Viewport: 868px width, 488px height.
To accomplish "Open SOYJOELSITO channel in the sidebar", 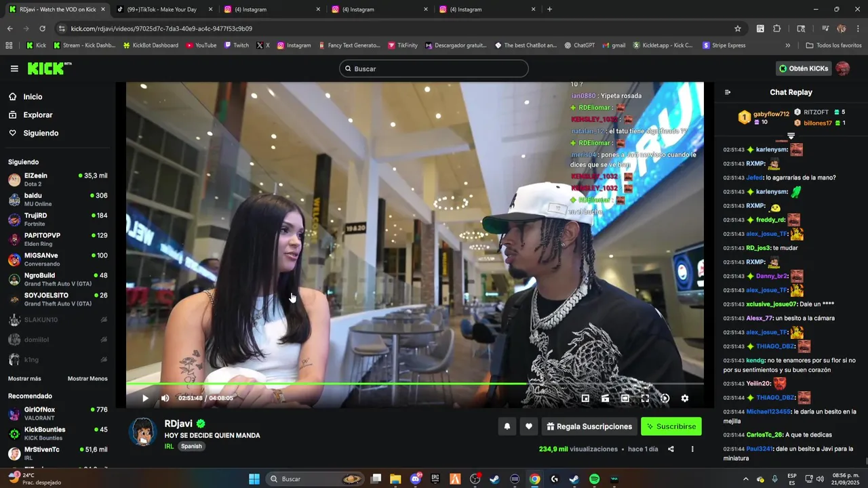I will tap(58, 299).
